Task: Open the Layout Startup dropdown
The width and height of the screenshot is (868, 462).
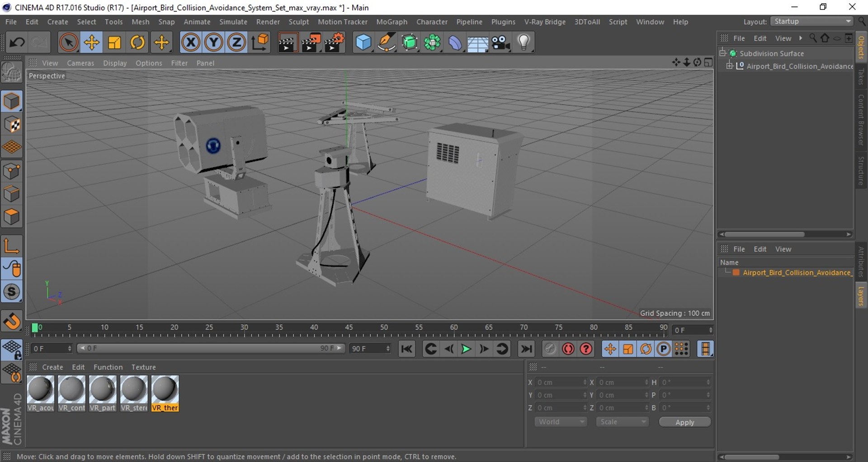Action: (812, 22)
